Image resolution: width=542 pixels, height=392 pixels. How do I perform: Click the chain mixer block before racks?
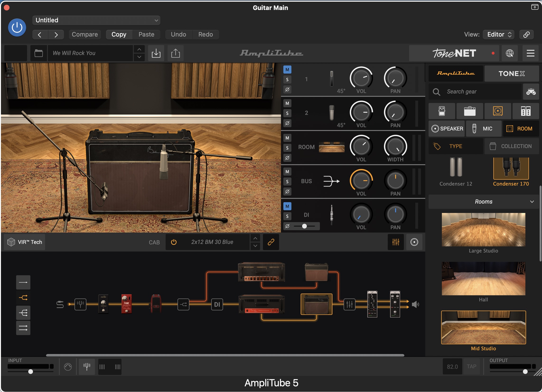click(x=349, y=304)
